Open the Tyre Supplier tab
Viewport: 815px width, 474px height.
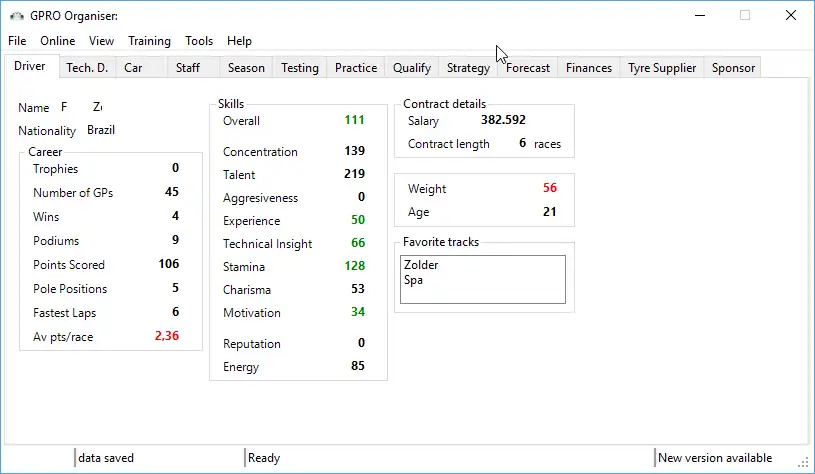point(662,68)
